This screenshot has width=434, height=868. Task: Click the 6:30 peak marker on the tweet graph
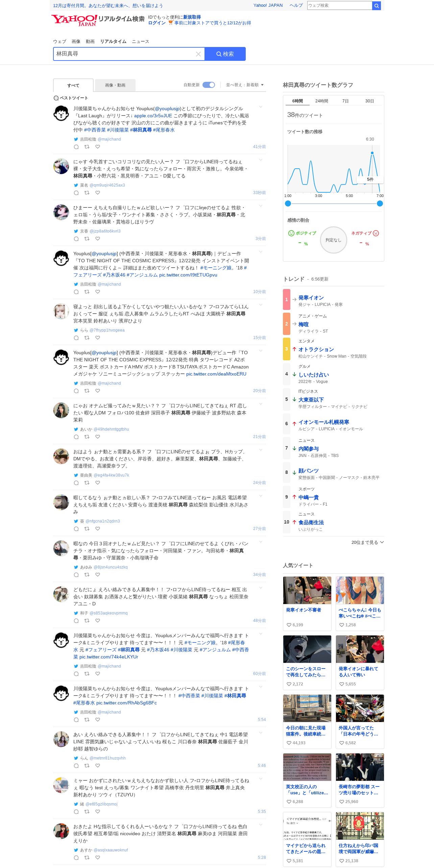pos(372,153)
